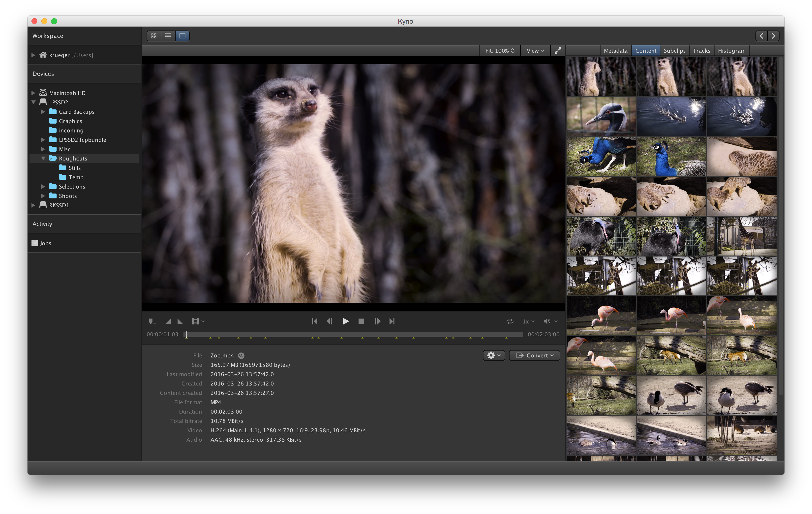Reveal Zoo.mp4 with magnifier icon

pos(241,355)
